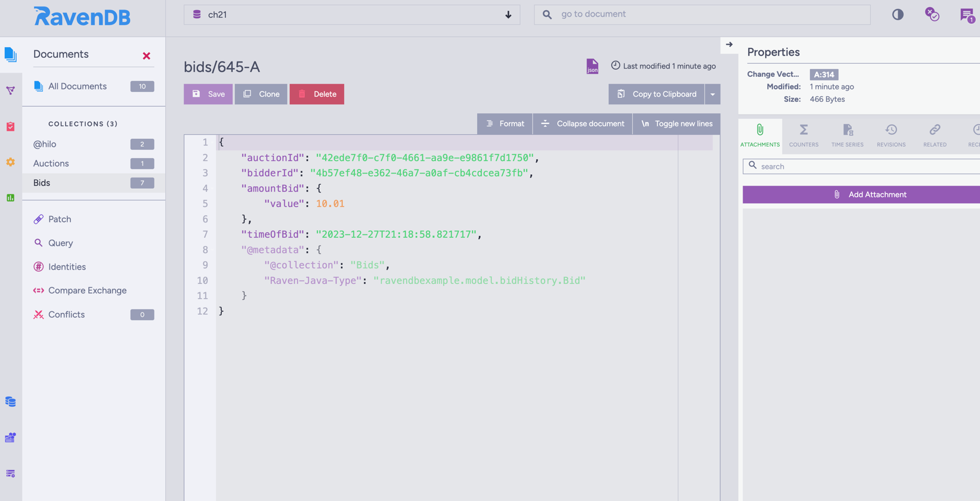Focus the attachments search field
This screenshot has height=501, width=980.
click(861, 166)
